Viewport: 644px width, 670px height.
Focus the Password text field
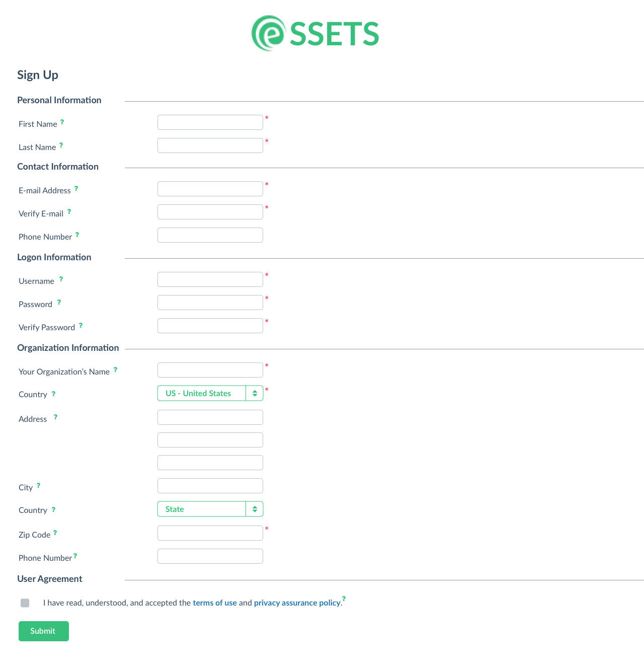tap(210, 303)
